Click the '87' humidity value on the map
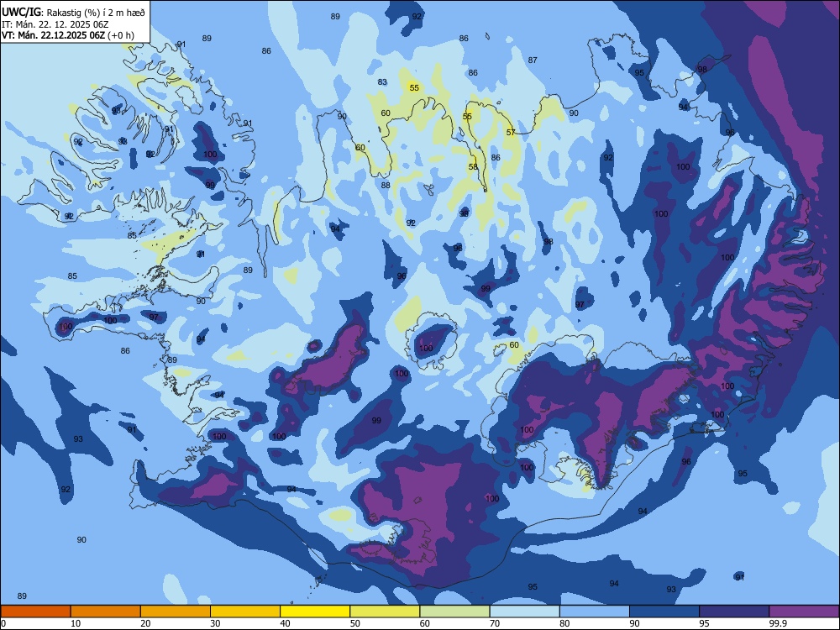The image size is (840, 630). pos(533,60)
